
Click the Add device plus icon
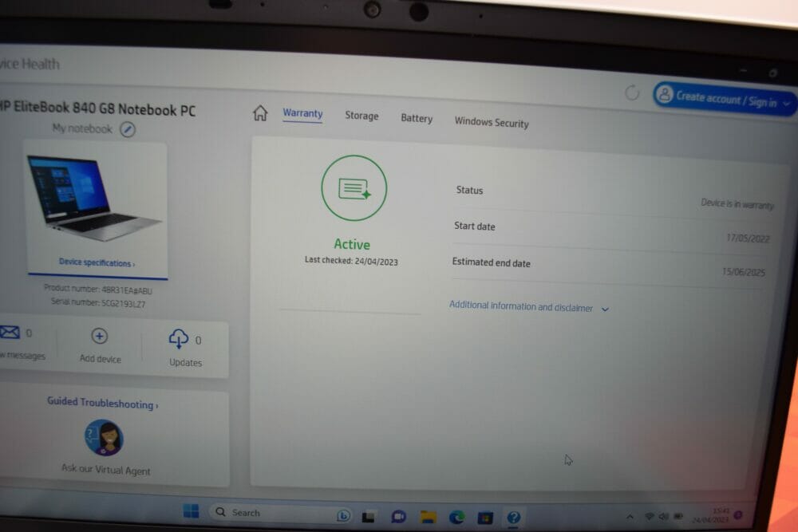(99, 336)
